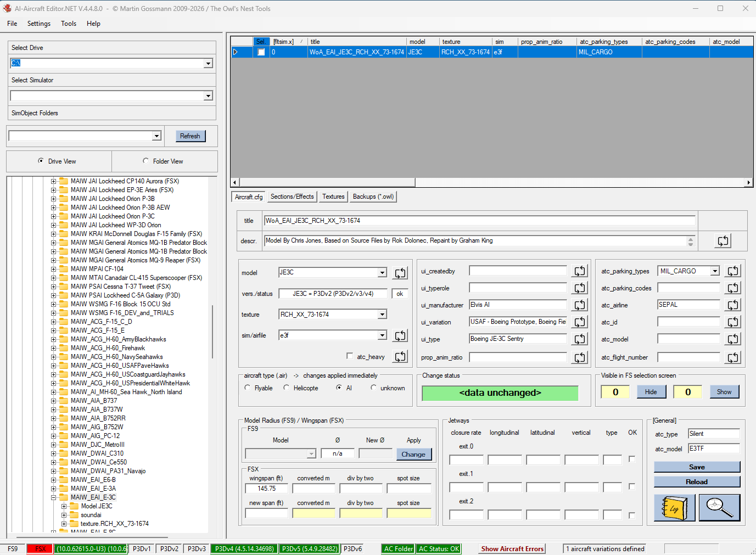The width and height of the screenshot is (756, 555).
Task: Click the sync icon beside the atc_heavy checkbox
Action: (400, 357)
